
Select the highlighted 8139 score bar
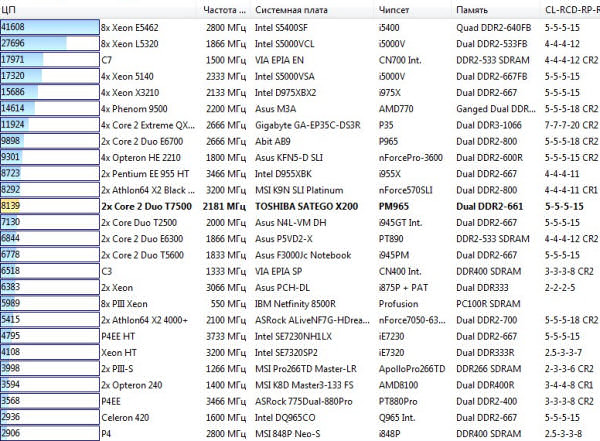(50, 206)
